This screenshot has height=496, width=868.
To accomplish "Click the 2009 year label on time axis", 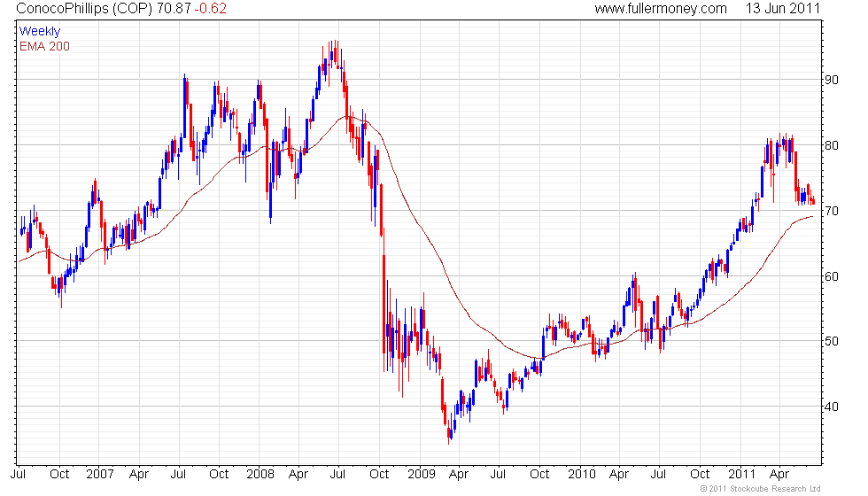I will [x=422, y=475].
